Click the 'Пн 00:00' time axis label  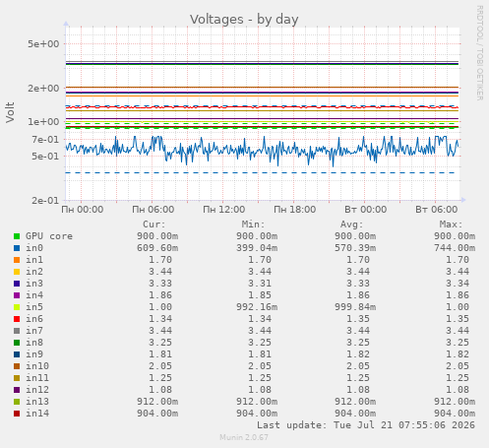(x=83, y=210)
